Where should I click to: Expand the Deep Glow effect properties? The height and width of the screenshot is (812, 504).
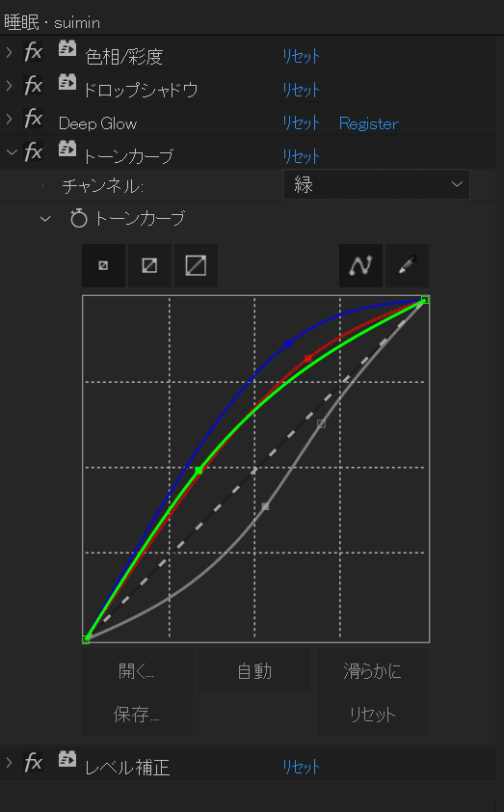[10, 119]
